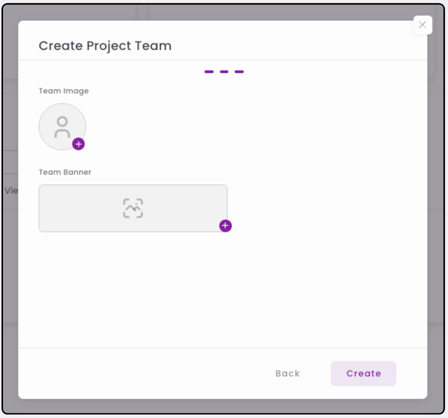This screenshot has width=448, height=418.
Task: Click empty white space right of Team Banner
Action: tap(327, 208)
